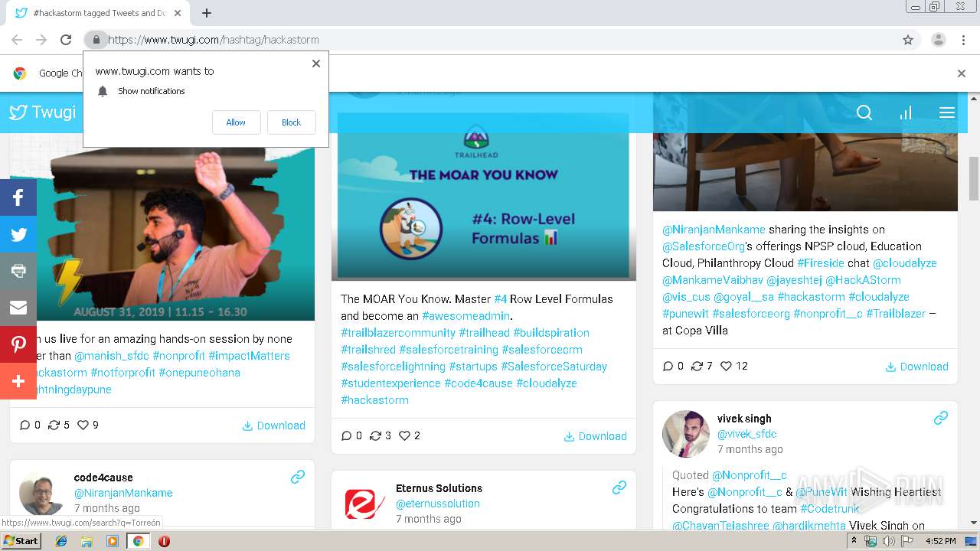Open the @SalesforceOrg mention
This screenshot has height=551, width=980.
(704, 246)
